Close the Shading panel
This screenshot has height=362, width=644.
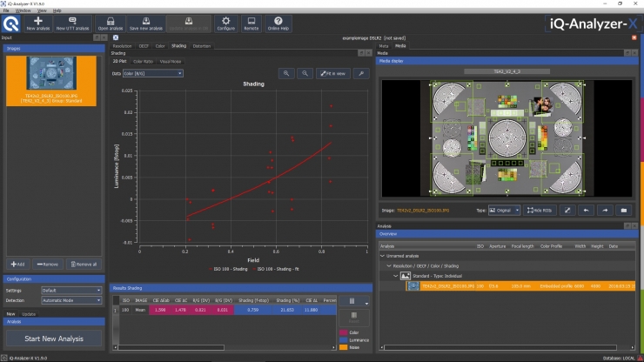click(368, 53)
